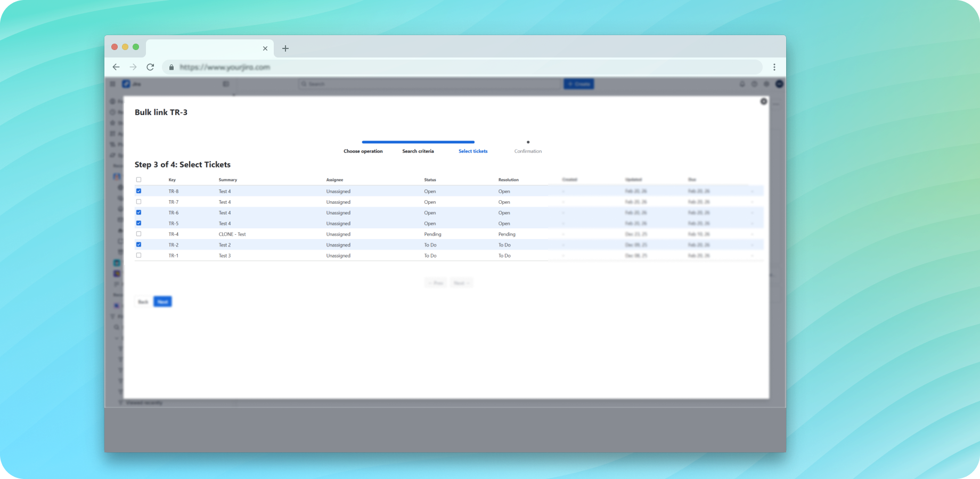
Task: Click the pagination Next button
Action: pyautogui.click(x=461, y=283)
